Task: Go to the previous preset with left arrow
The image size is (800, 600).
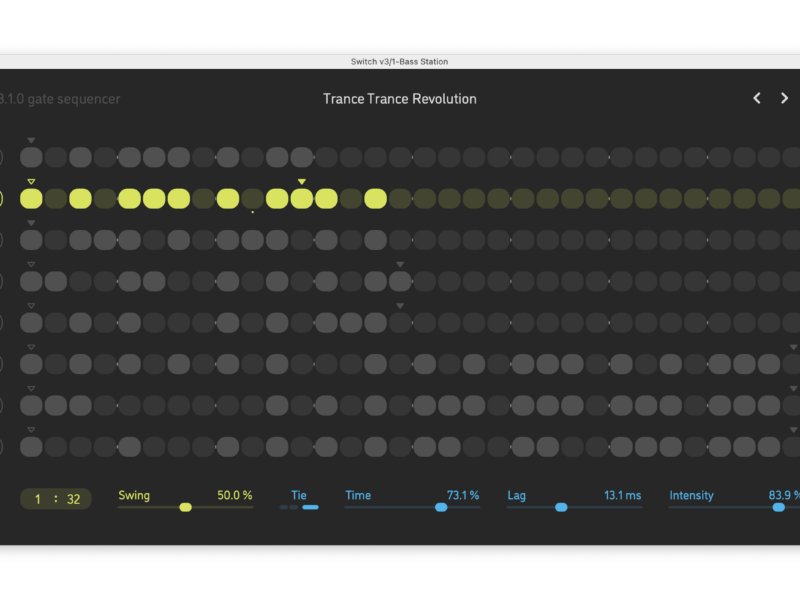Action: point(757,98)
